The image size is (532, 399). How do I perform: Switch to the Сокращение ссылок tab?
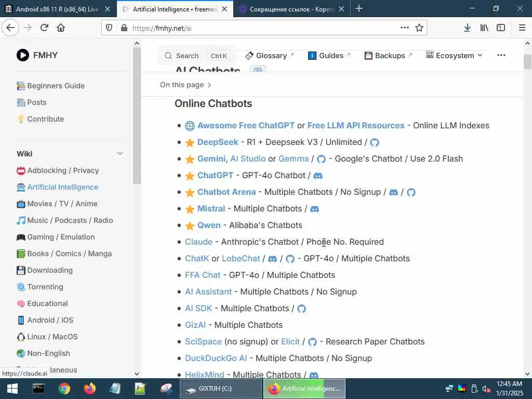point(292,9)
